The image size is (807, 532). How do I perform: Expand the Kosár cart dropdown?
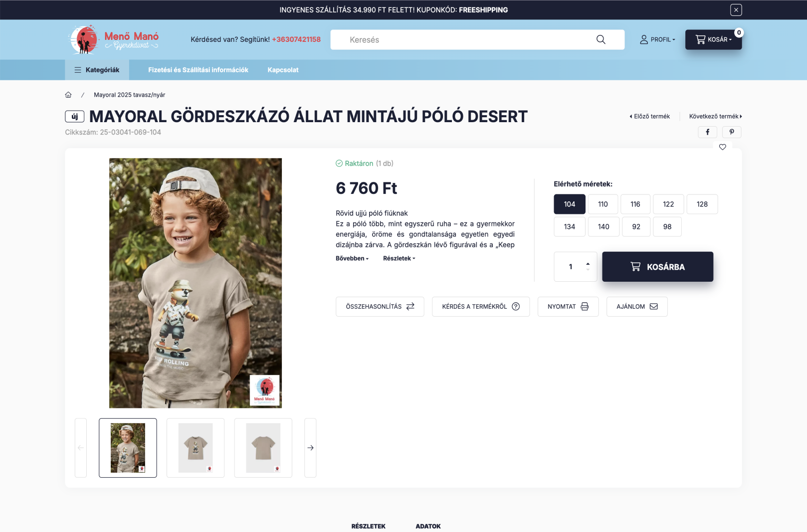[713, 39]
